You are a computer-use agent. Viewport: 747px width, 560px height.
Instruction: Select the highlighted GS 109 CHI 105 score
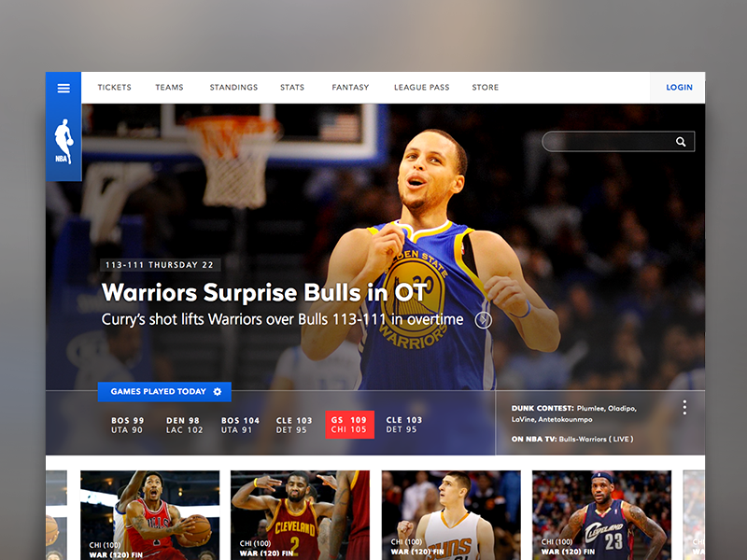(349, 425)
